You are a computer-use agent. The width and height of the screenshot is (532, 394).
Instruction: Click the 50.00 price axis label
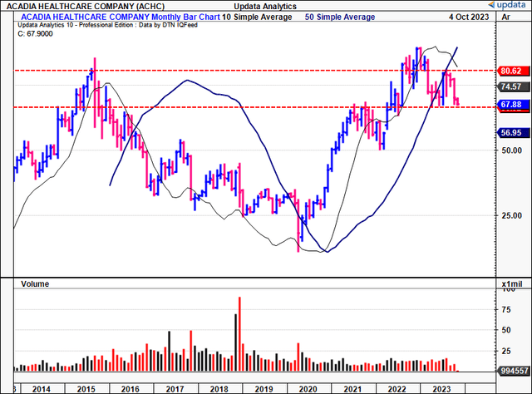[x=512, y=150]
